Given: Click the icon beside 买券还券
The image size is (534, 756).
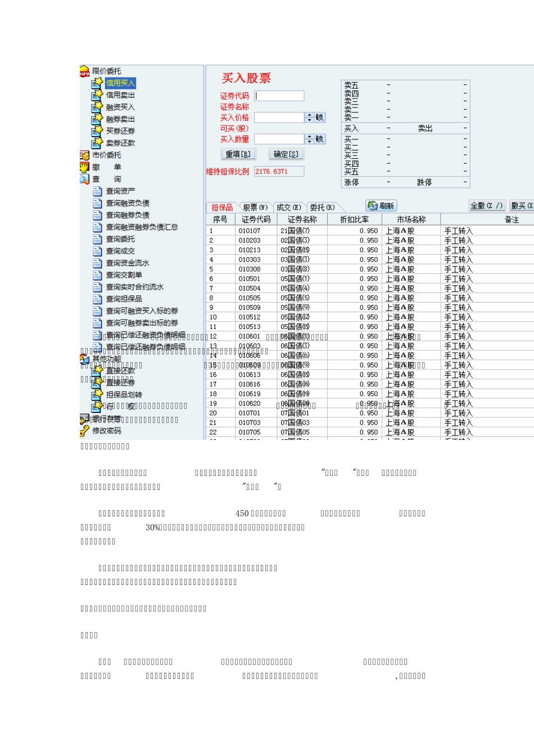Looking at the screenshot, I should [97, 130].
